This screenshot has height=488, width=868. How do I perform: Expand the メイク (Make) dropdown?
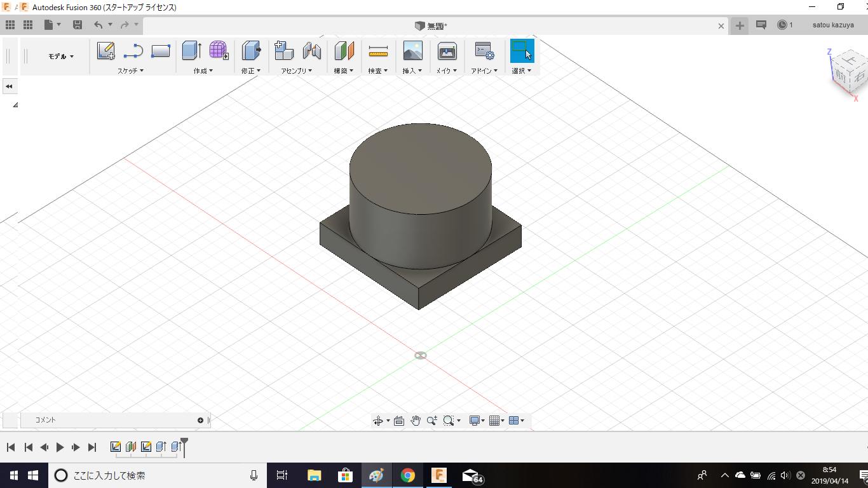[447, 71]
